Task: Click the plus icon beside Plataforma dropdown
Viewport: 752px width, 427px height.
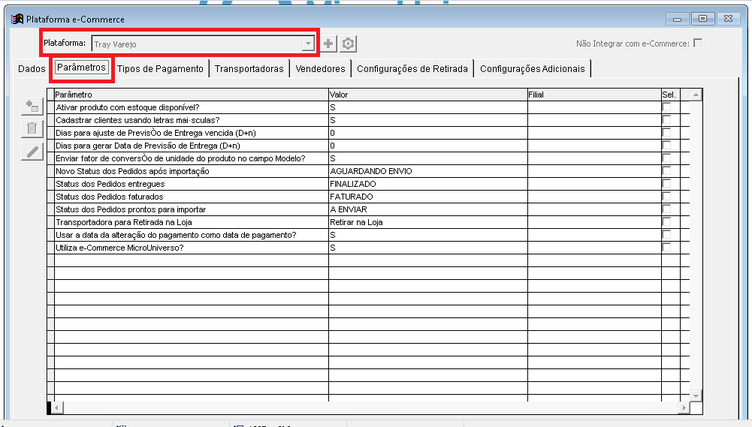Action: (329, 44)
